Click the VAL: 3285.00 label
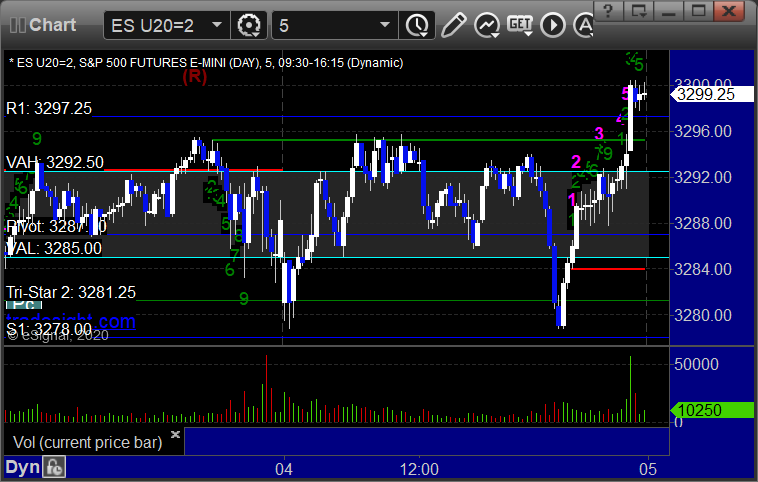The image size is (758, 482). tap(54, 248)
